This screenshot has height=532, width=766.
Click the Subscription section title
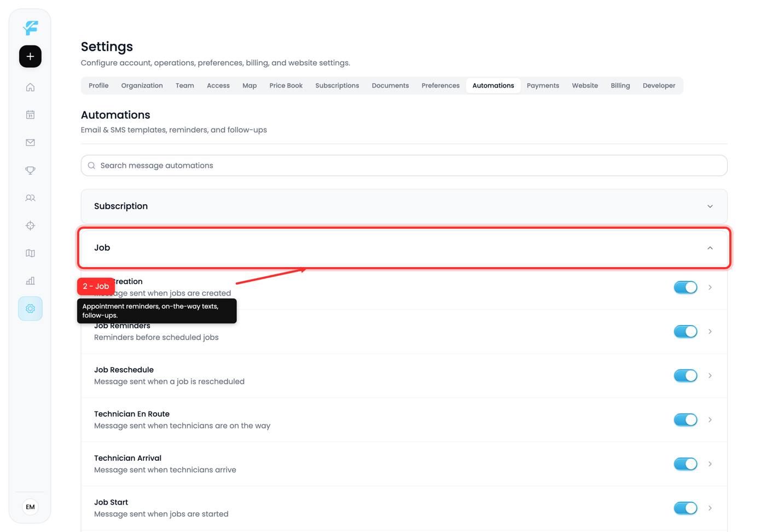coord(121,206)
